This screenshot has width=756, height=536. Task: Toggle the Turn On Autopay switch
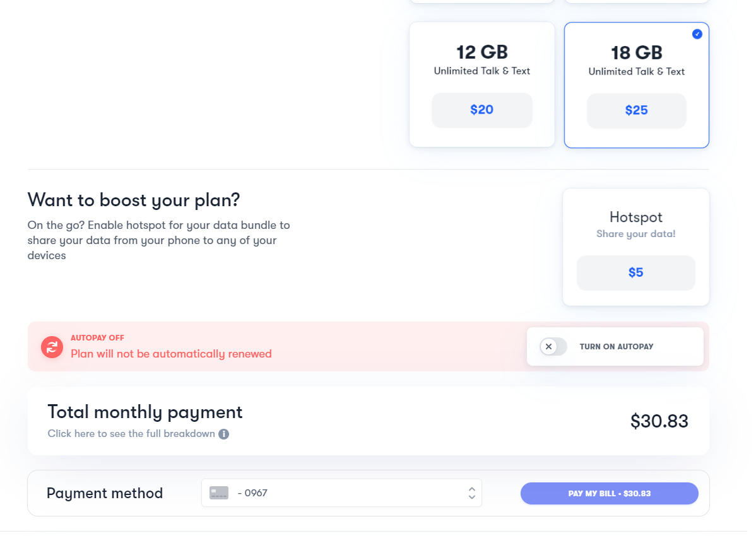coord(553,346)
